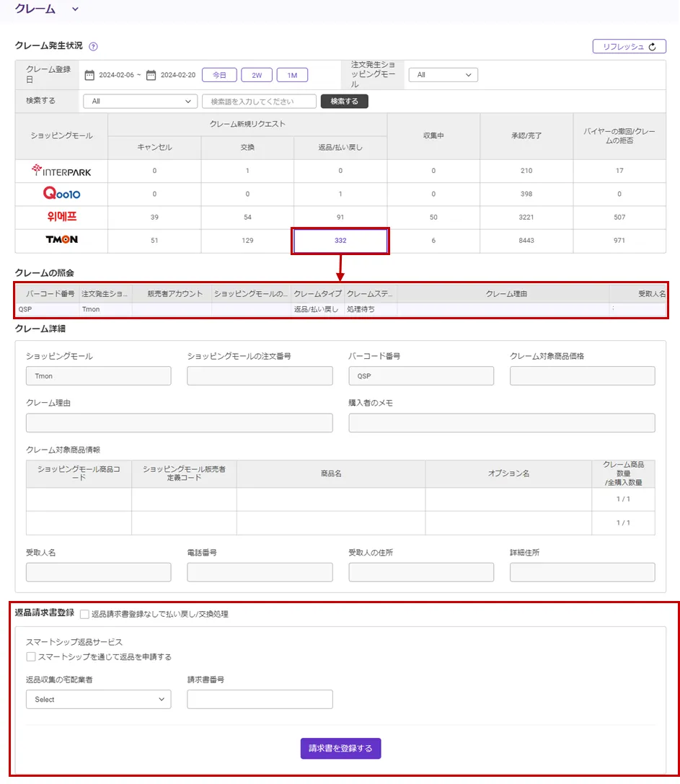
Task: Click the 受取人の住所 input field
Action: [421, 572]
